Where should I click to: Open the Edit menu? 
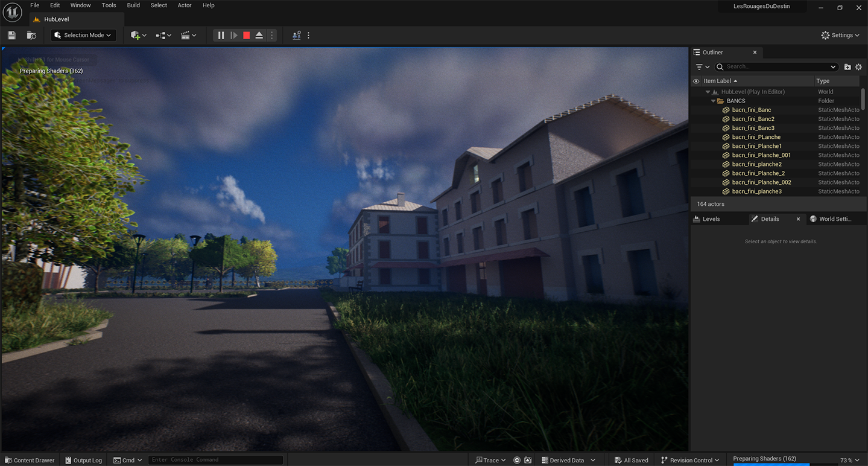point(55,5)
